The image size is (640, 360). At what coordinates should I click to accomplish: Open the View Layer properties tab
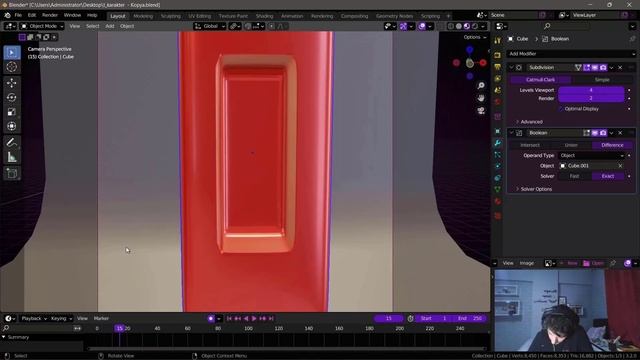[x=498, y=78]
